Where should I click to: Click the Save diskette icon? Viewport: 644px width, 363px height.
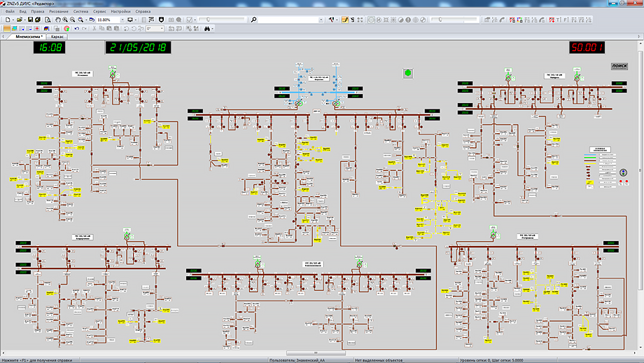point(31,20)
